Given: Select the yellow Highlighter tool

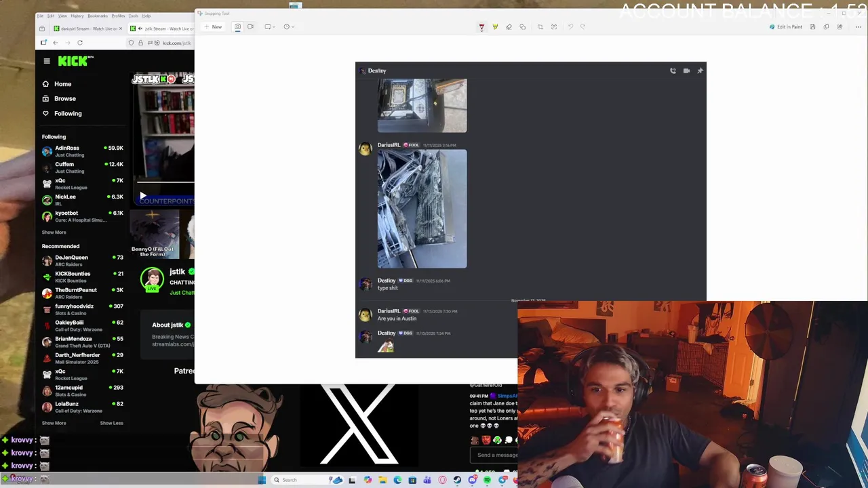Looking at the screenshot, I should click(x=495, y=27).
